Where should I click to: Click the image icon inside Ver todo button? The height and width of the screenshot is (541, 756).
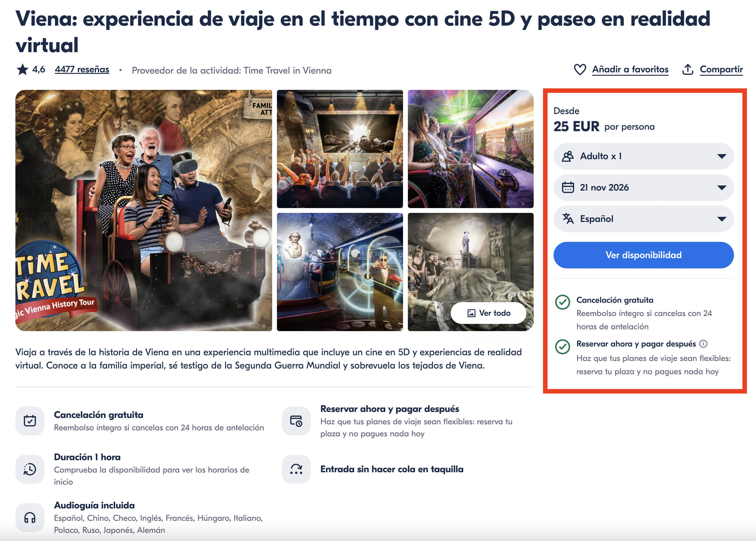(x=471, y=313)
